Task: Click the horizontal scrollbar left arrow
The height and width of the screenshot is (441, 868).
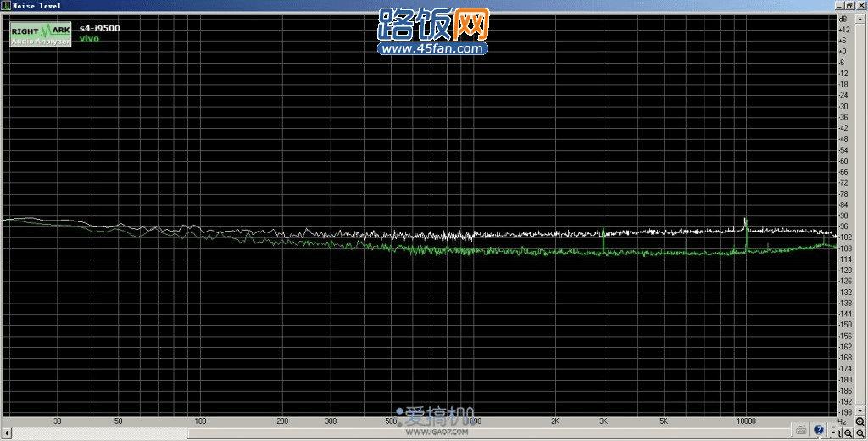Action: click(7, 433)
